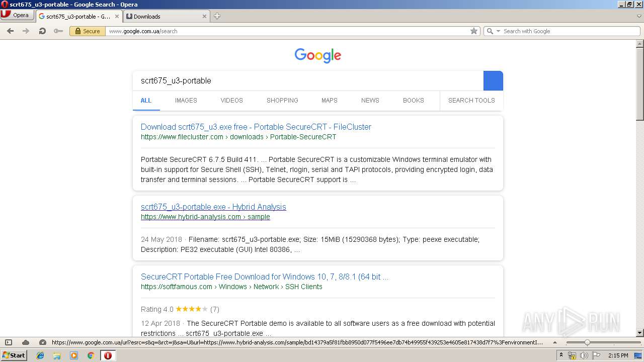Open Windows Explorer folder taskbar icon

[x=57, y=355]
